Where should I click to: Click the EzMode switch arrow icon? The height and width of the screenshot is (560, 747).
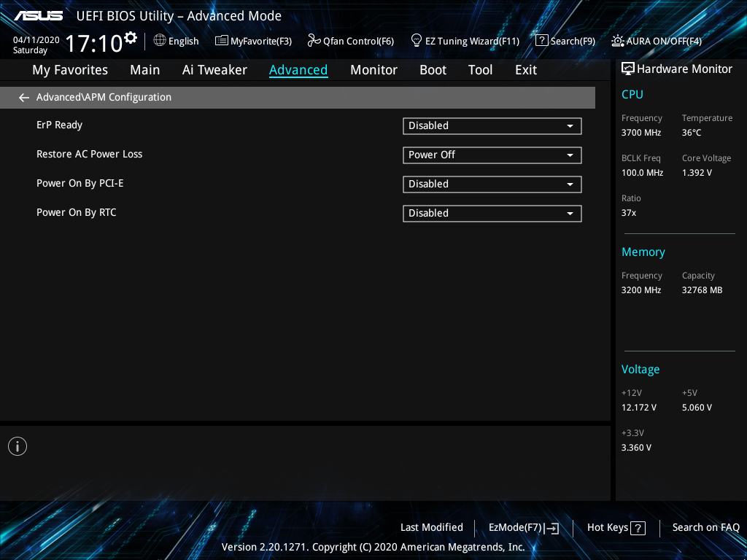point(551,528)
